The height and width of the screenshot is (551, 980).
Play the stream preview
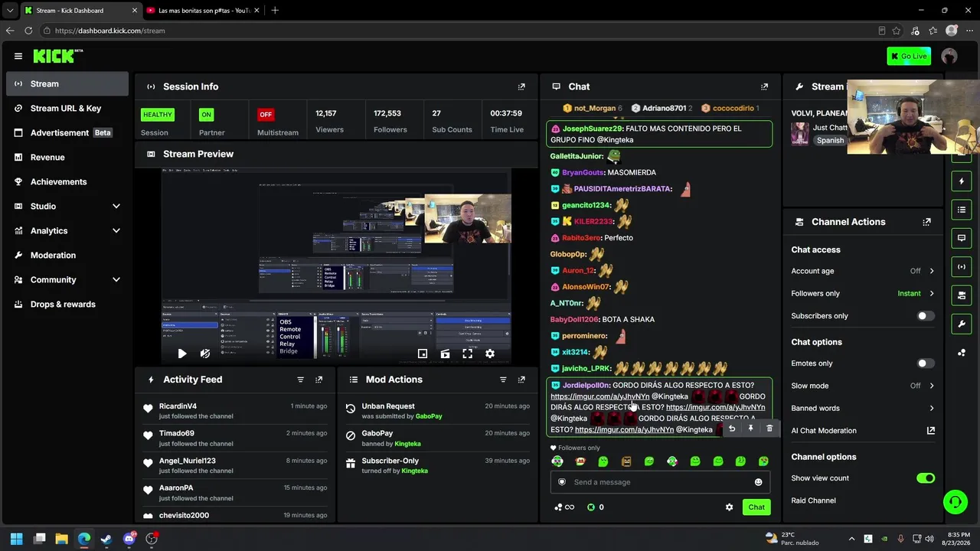point(181,354)
